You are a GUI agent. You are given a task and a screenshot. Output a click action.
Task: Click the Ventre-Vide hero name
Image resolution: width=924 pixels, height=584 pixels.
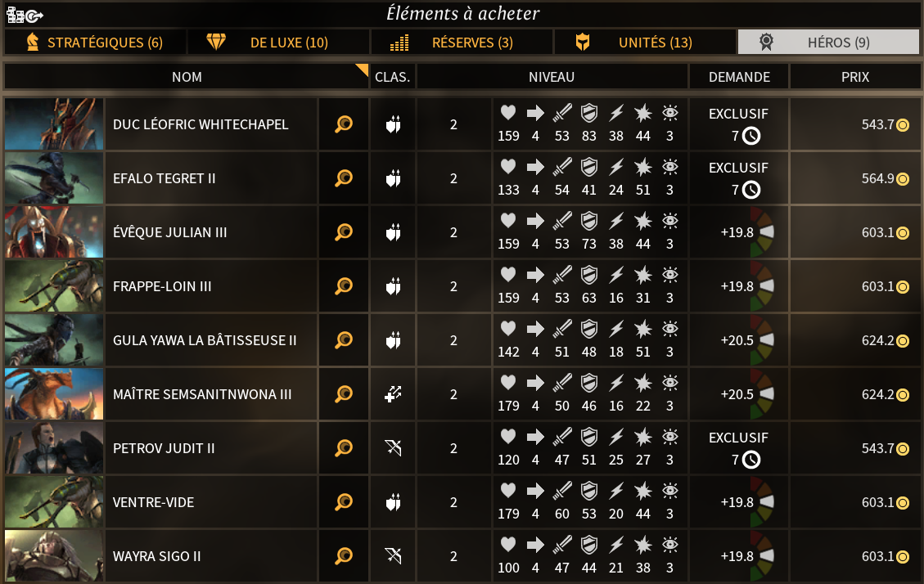(154, 502)
